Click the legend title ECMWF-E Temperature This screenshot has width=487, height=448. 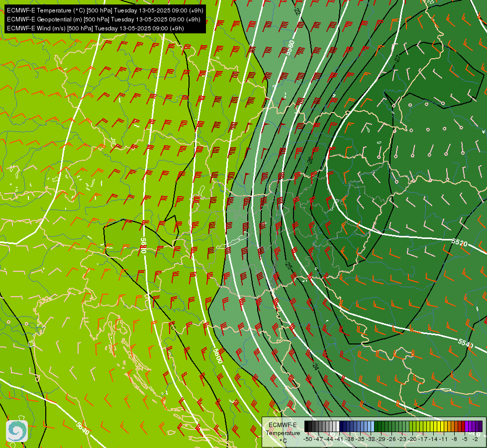[x=283, y=429]
